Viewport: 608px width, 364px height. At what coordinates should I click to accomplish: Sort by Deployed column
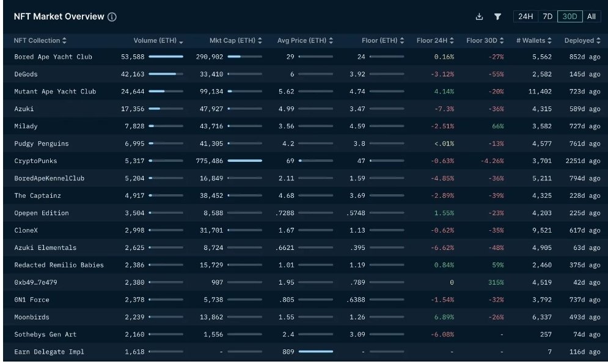(582, 40)
